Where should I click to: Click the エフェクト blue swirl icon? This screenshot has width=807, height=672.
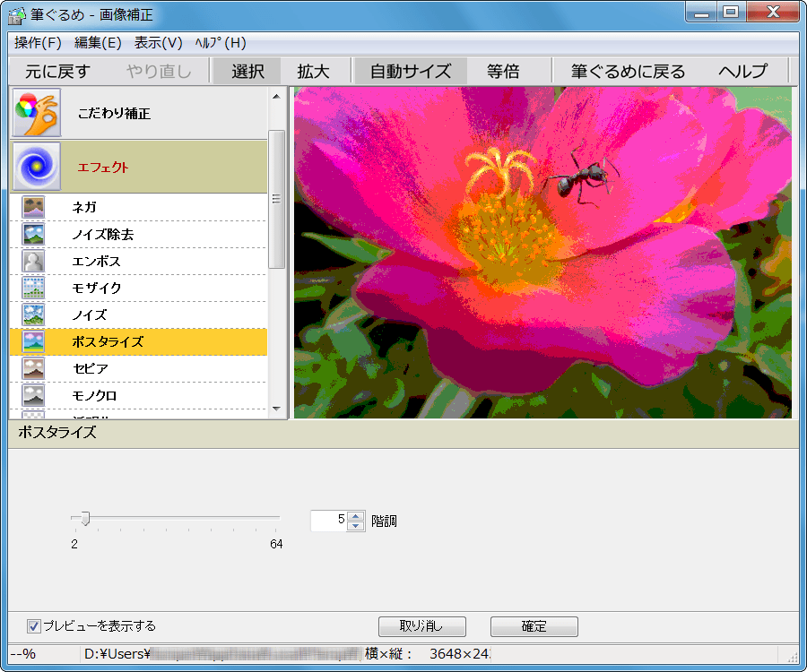coord(37,167)
